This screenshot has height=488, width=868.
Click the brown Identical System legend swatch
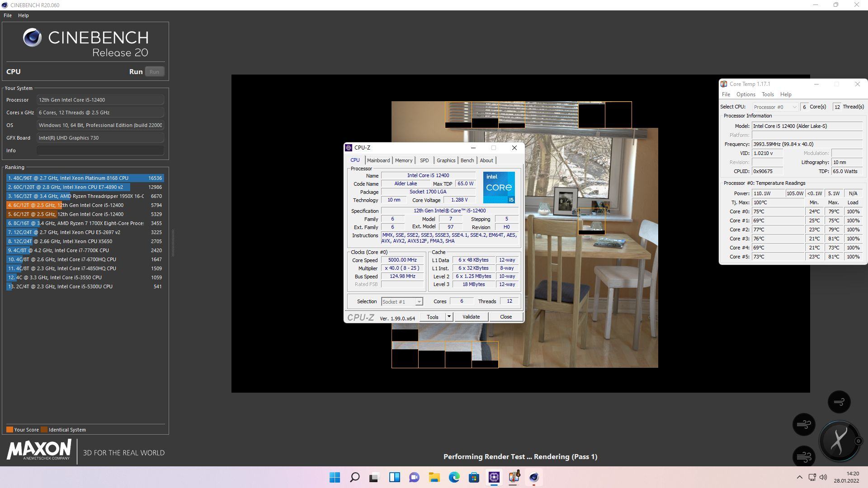click(x=44, y=430)
